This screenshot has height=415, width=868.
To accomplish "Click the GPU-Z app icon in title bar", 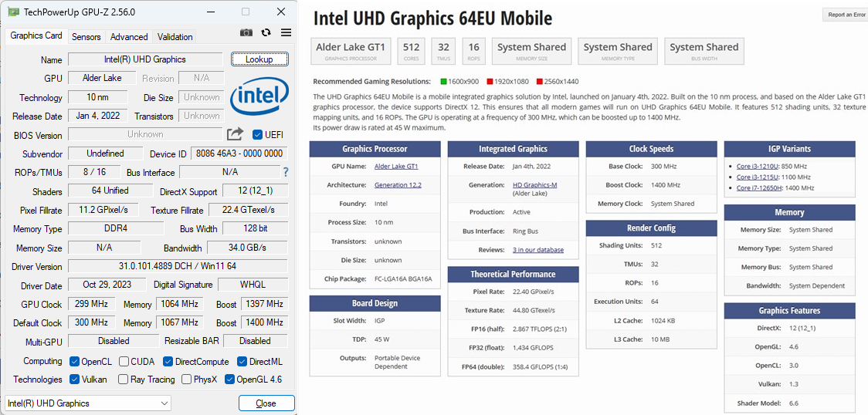I will [13, 12].
